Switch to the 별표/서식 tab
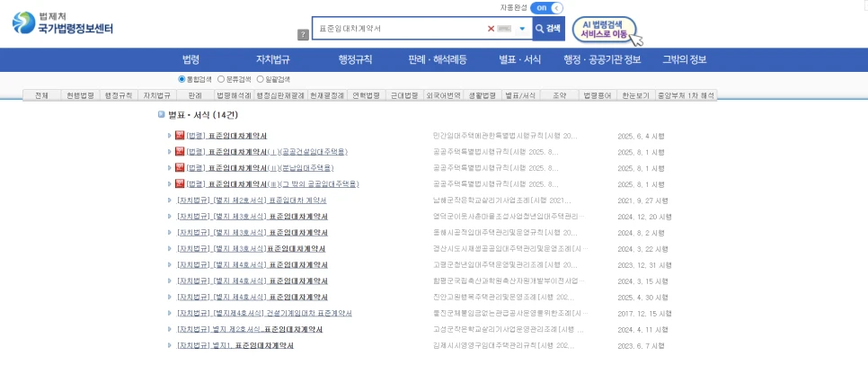The height and width of the screenshot is (365, 868). point(520,94)
